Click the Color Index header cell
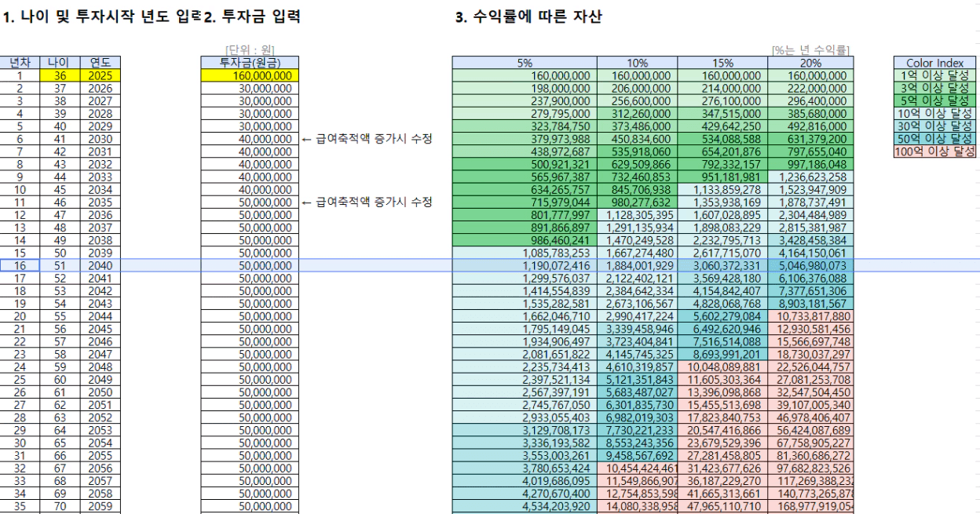 (x=936, y=64)
